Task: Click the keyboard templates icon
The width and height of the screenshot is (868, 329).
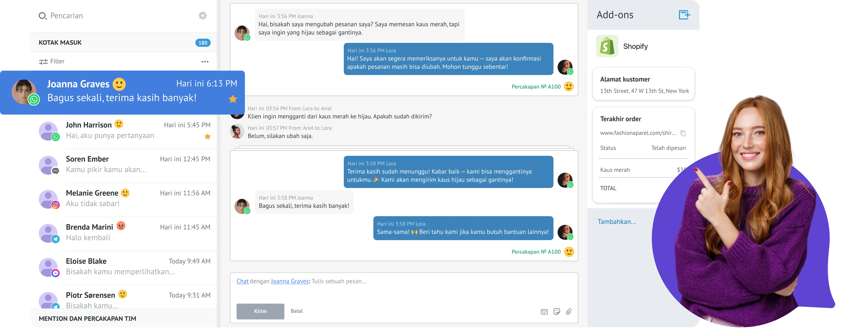Action: (x=544, y=312)
